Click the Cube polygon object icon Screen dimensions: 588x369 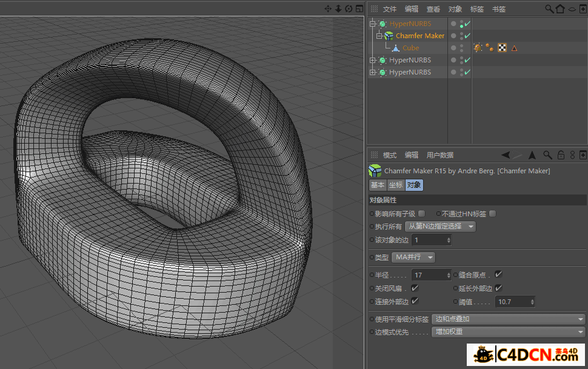[396, 48]
